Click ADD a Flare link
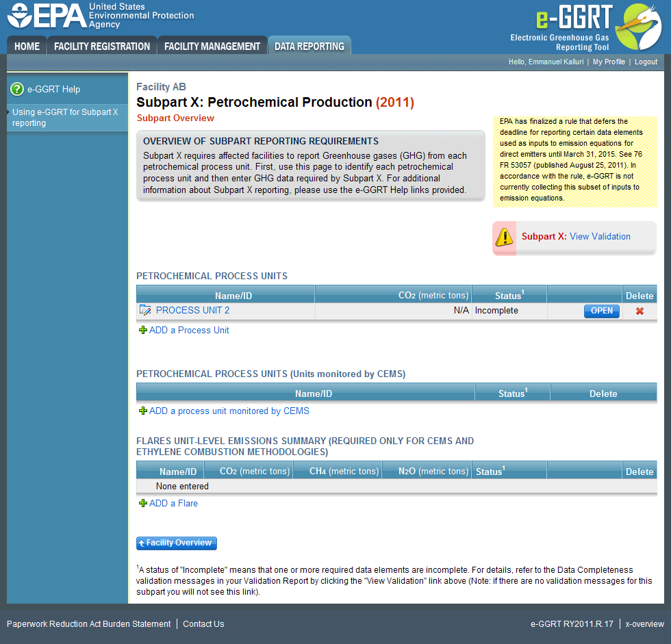Viewport: 671px width, 644px height. 173,503
